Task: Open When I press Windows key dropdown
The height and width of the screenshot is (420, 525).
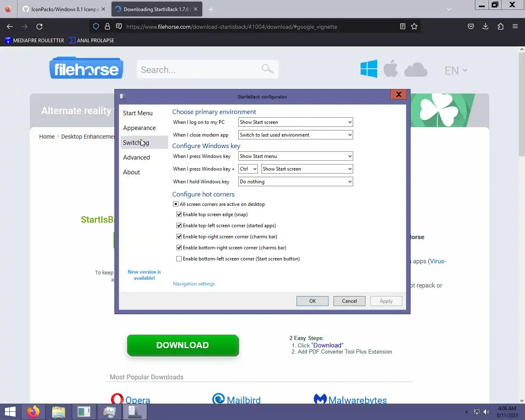Action: [295, 156]
